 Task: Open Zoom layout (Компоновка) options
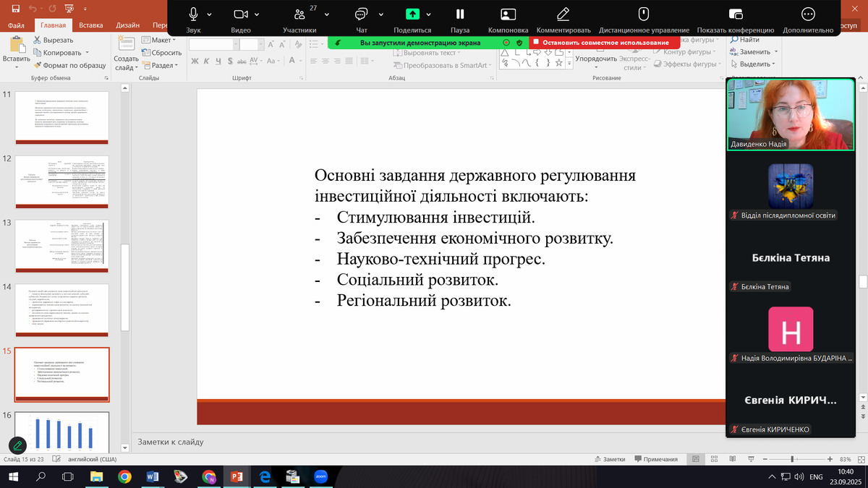coord(509,14)
